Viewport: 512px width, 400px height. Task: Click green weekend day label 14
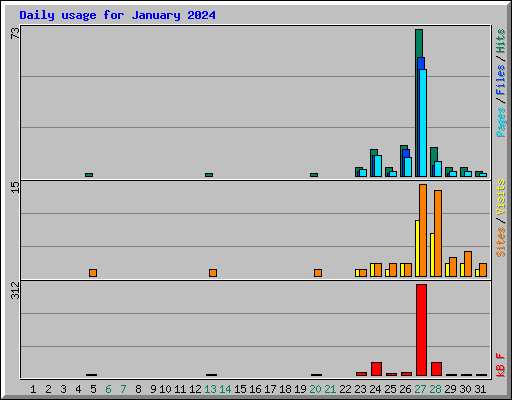(x=225, y=389)
